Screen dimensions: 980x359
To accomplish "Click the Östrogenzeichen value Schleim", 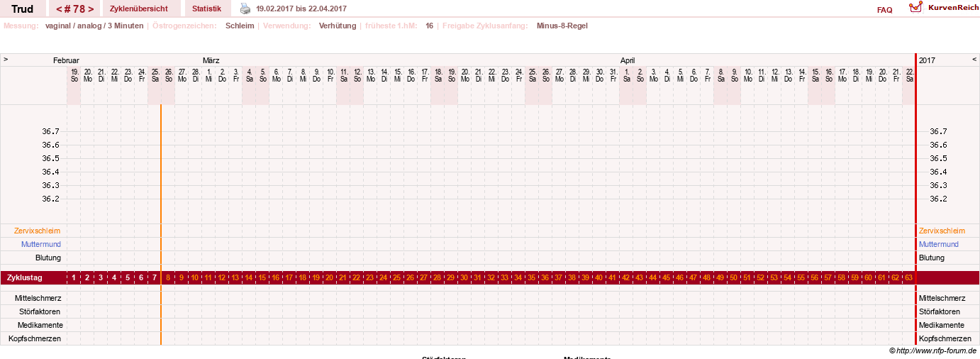I will pos(240,26).
